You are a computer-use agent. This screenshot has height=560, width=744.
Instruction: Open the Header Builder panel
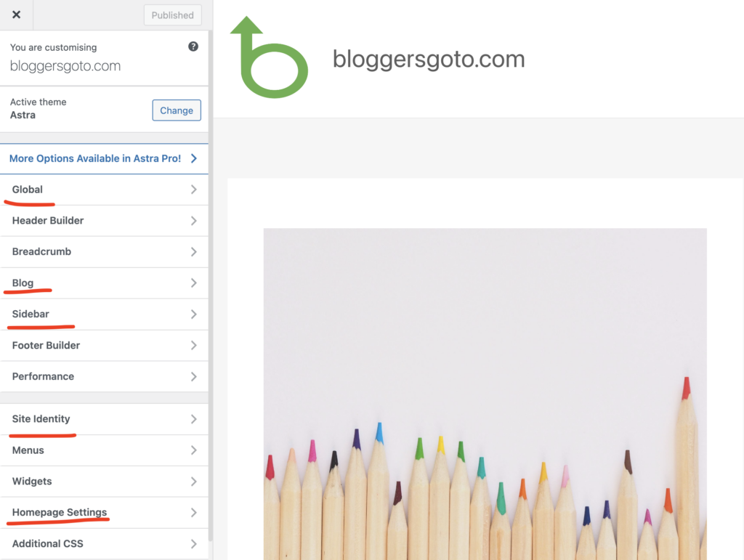[x=104, y=221]
